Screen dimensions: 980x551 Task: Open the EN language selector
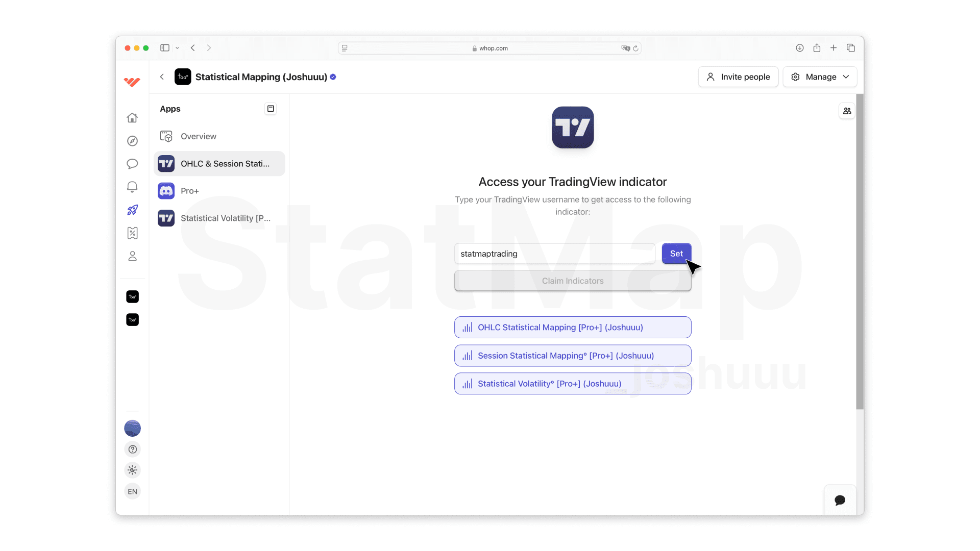132,492
